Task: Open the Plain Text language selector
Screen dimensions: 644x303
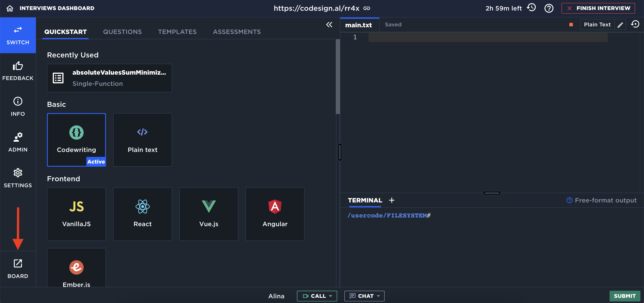Action: [x=597, y=25]
